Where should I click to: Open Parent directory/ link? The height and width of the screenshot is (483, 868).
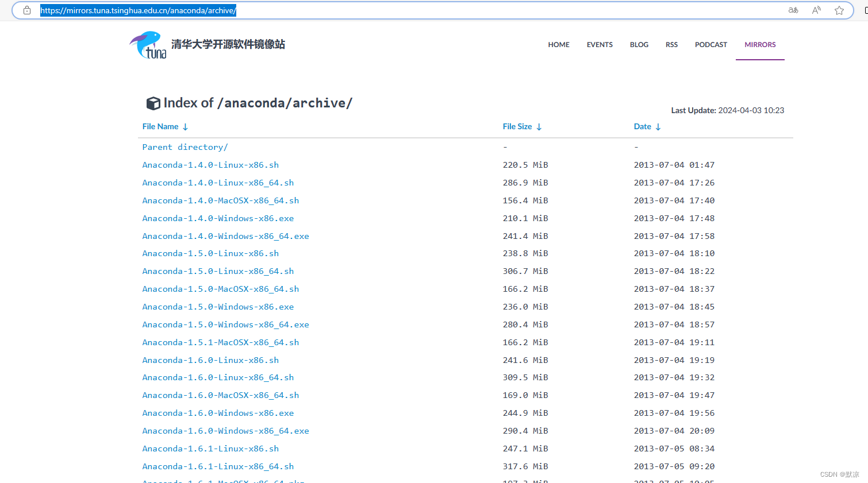click(x=185, y=148)
